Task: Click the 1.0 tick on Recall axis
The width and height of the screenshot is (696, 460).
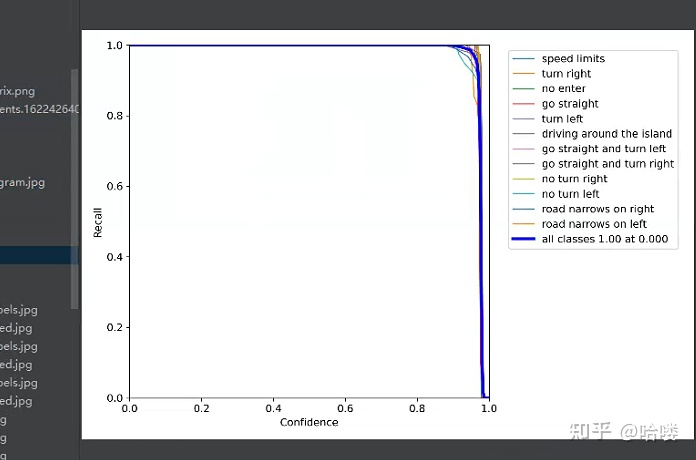Action: pyautogui.click(x=115, y=45)
